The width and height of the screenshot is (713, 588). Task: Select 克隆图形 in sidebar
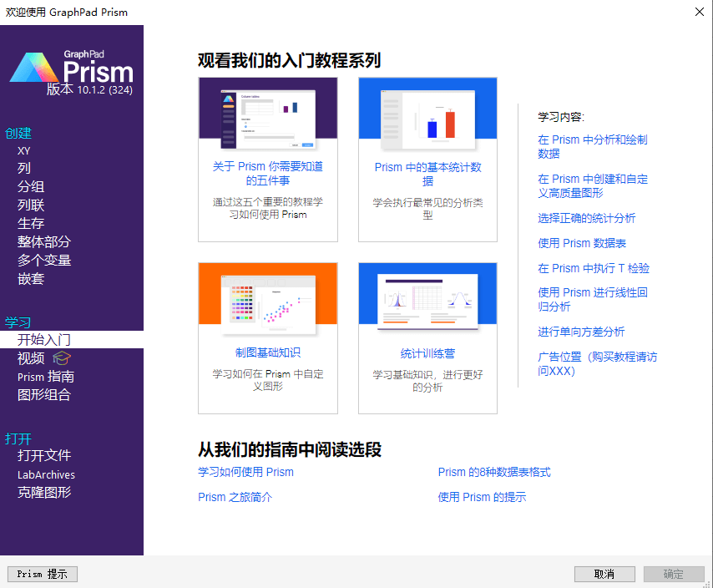44,493
